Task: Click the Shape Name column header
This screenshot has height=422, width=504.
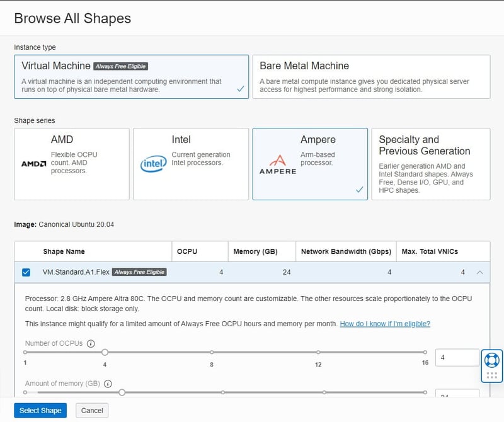Action: coord(64,251)
